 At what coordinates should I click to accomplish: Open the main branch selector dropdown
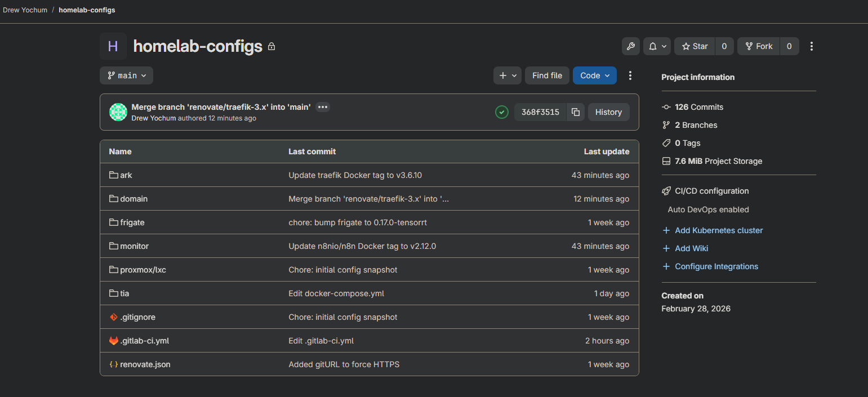coord(126,75)
